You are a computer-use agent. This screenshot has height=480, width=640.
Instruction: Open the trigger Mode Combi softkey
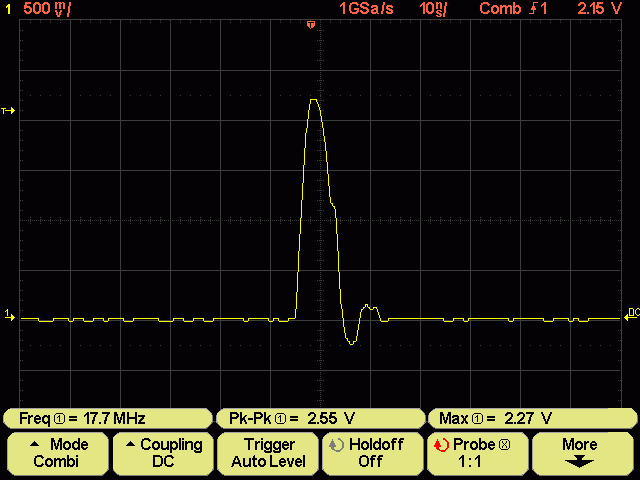(x=58, y=453)
